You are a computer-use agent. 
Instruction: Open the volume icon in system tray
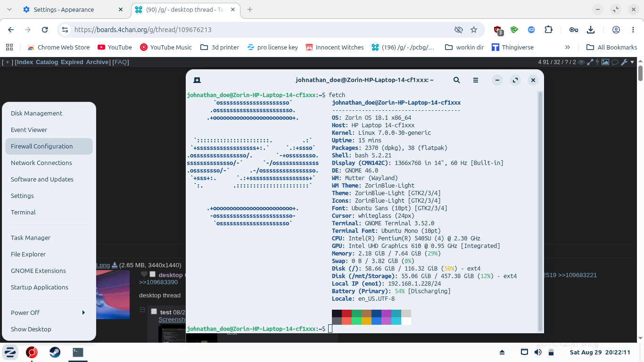point(538,352)
